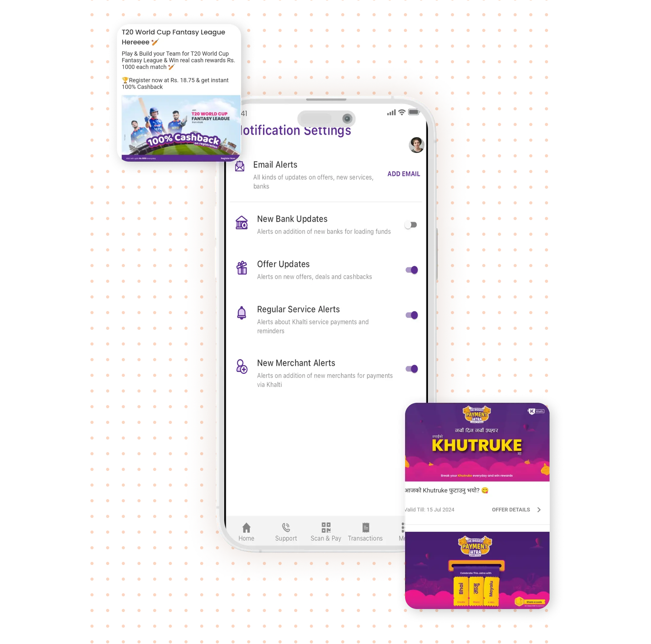Toggle the New Bank Updates switch off
The width and height of the screenshot is (651, 644).
pyautogui.click(x=411, y=224)
